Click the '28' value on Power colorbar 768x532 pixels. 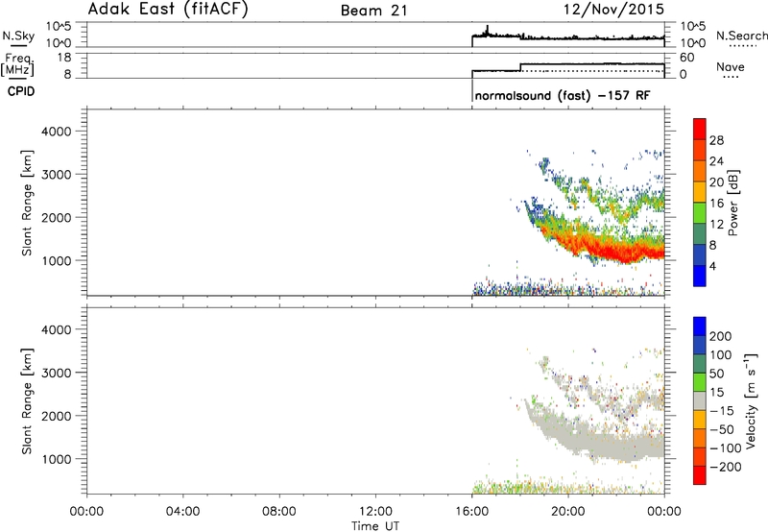coord(716,140)
